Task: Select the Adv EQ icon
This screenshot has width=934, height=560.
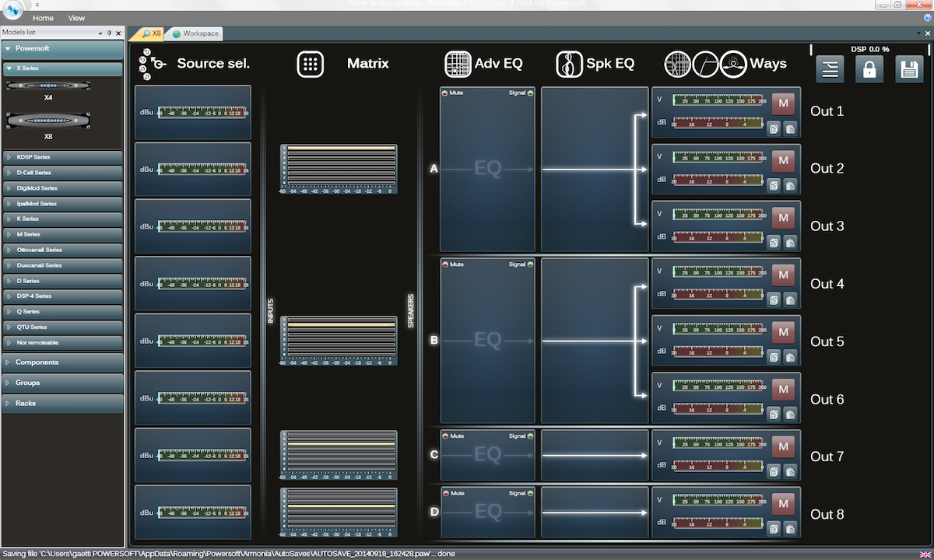Action: 458,64
